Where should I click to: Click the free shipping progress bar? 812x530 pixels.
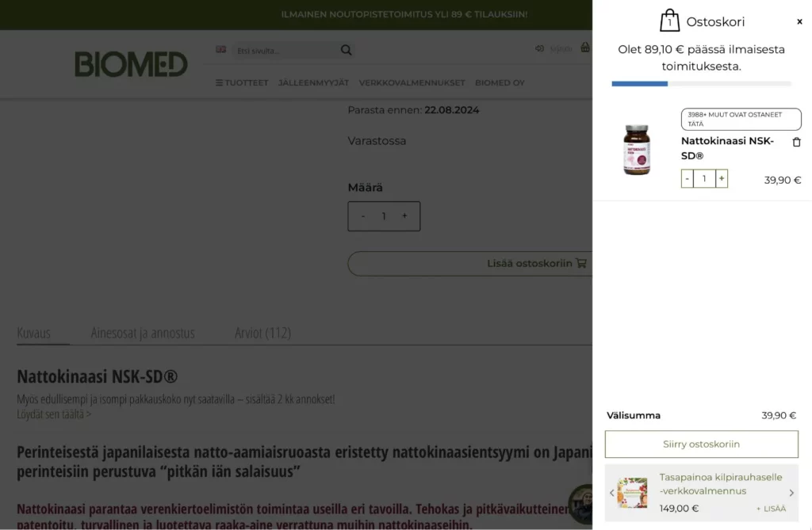click(701, 83)
